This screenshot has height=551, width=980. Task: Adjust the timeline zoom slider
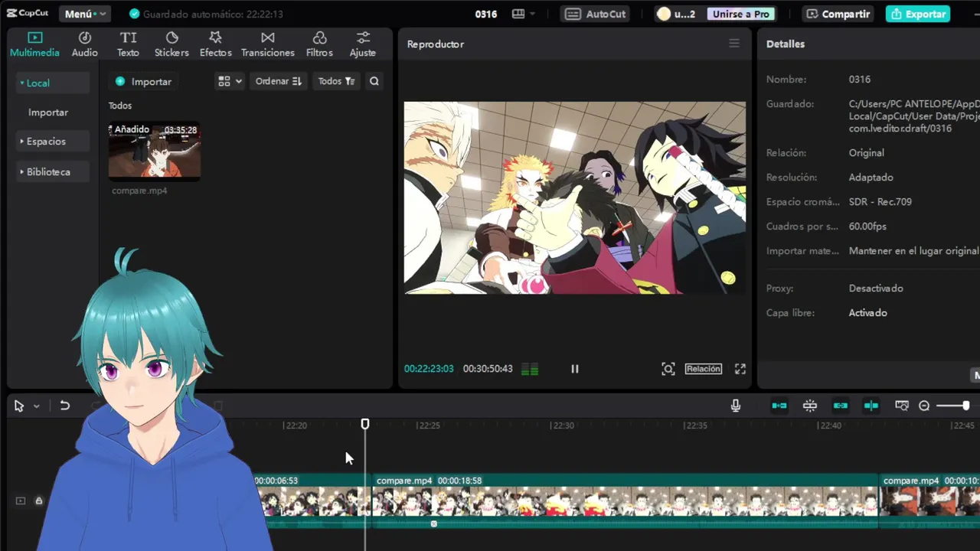[x=953, y=406]
